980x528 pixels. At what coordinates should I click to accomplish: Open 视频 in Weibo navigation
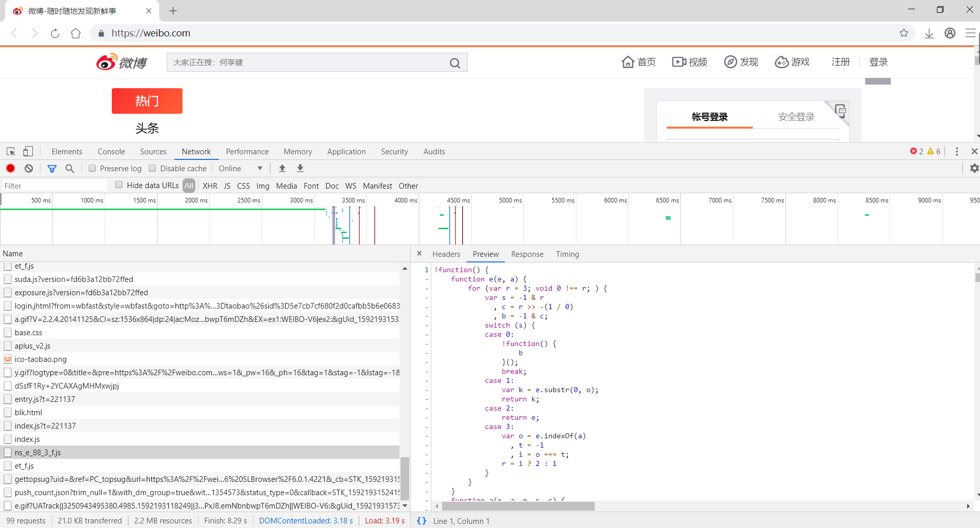coord(690,62)
